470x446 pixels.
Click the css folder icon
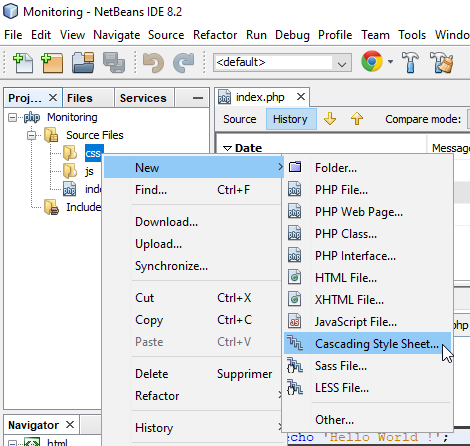tap(70, 153)
